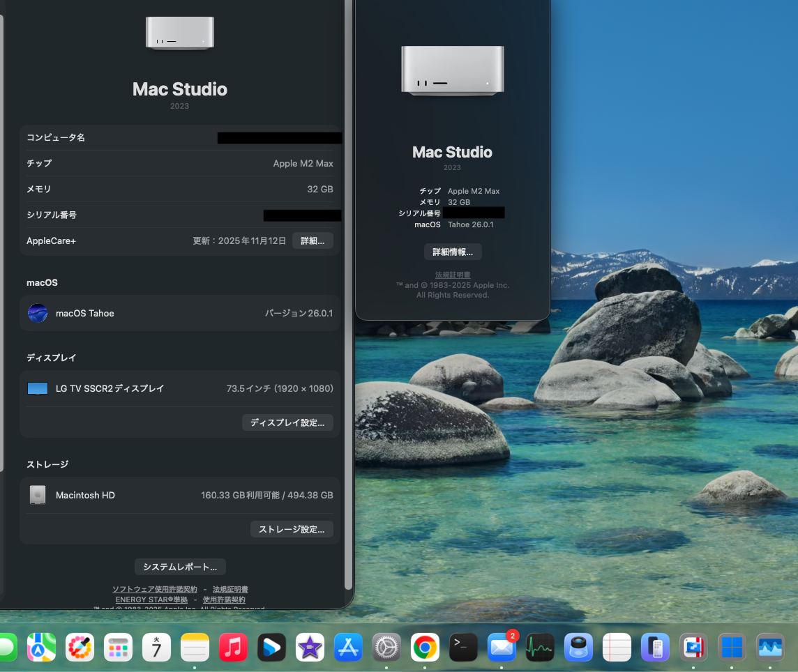Open iMovie star icon in dock

[x=310, y=648]
